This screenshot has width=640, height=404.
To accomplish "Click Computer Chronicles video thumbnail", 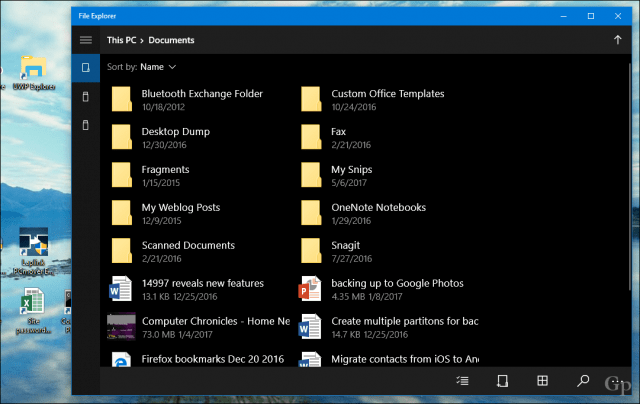I will click(121, 326).
